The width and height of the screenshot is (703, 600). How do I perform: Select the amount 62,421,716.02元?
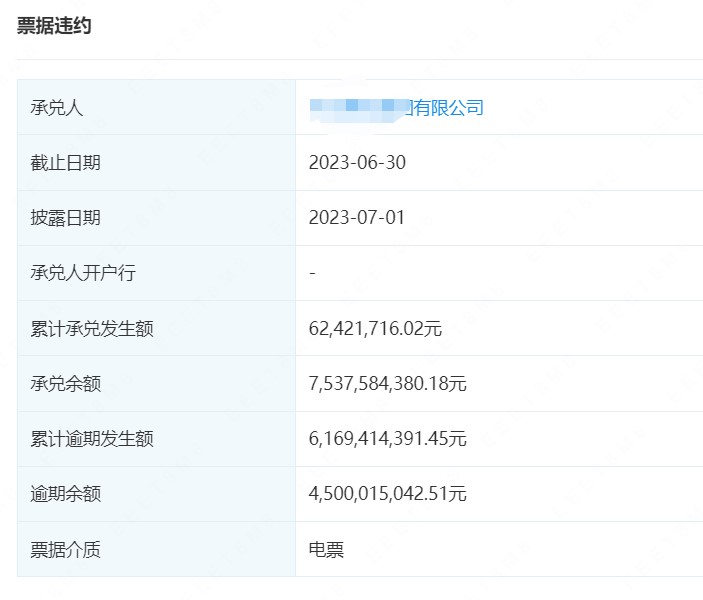click(375, 328)
